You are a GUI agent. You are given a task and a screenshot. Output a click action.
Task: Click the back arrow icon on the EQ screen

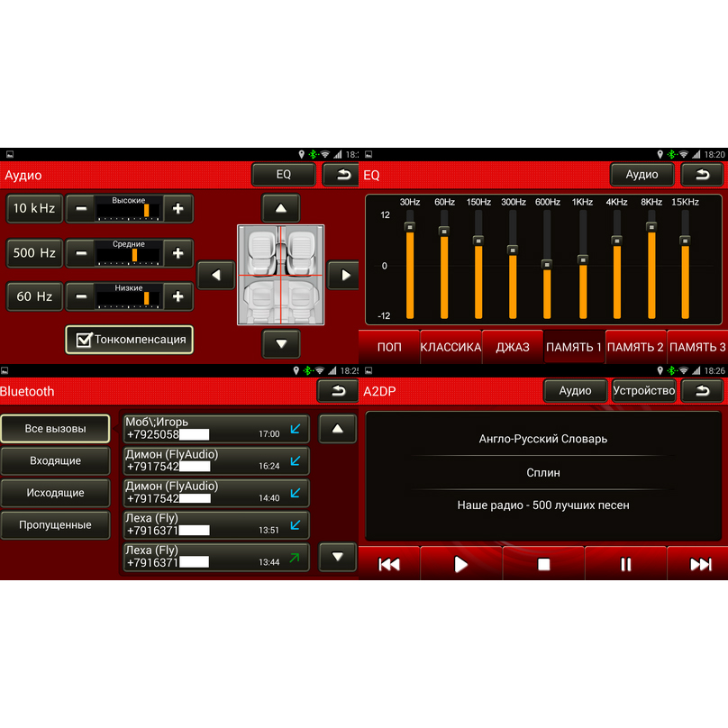703,175
